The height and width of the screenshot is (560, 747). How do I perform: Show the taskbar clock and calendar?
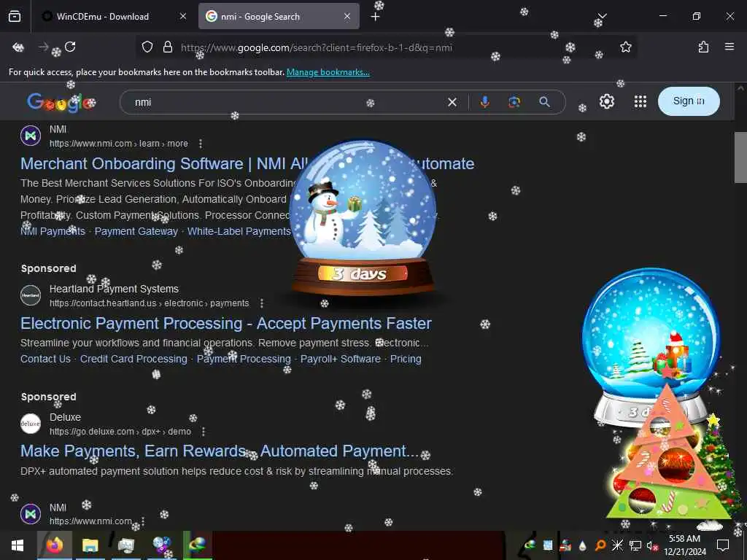pos(685,545)
